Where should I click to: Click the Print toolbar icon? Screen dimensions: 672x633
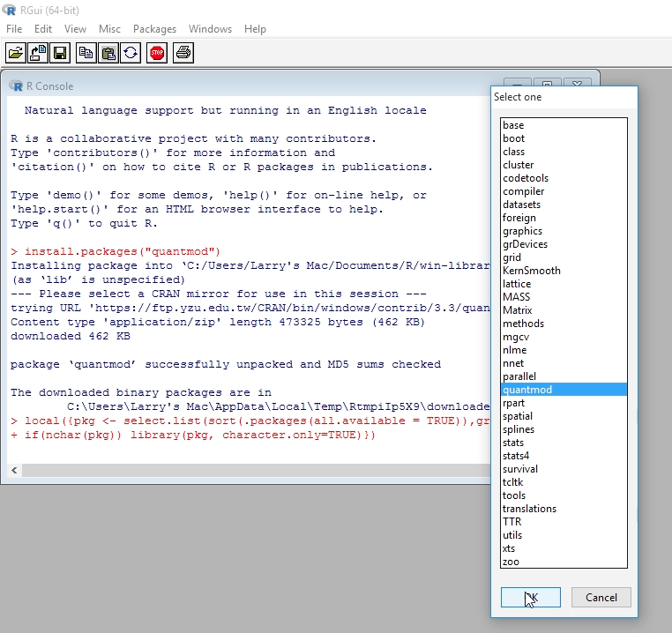click(x=183, y=53)
